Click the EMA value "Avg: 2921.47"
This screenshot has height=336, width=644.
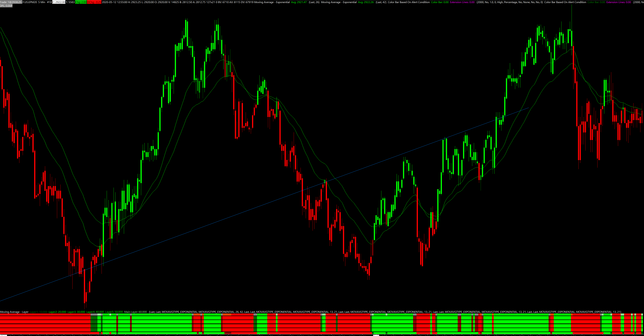(x=299, y=2)
